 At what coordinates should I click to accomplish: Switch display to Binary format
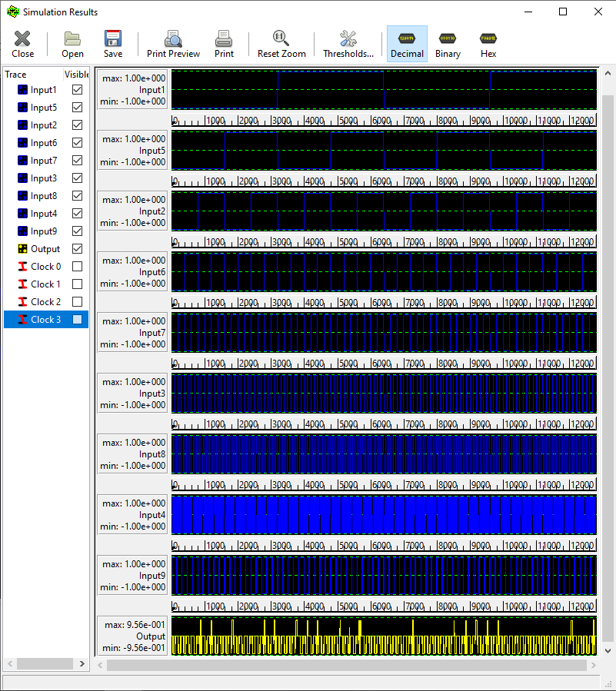(448, 44)
